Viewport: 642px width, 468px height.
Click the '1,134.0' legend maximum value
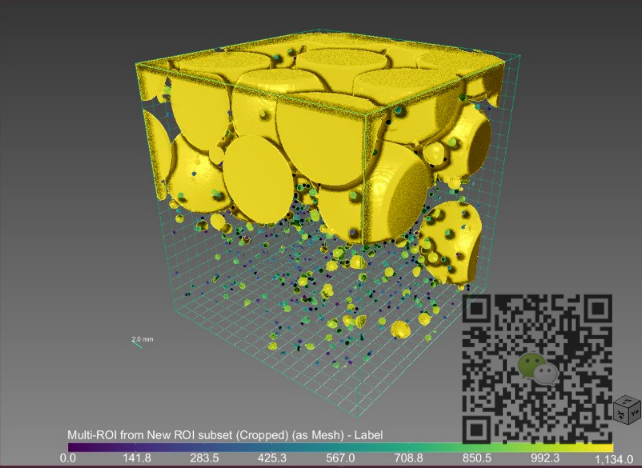[x=613, y=459]
